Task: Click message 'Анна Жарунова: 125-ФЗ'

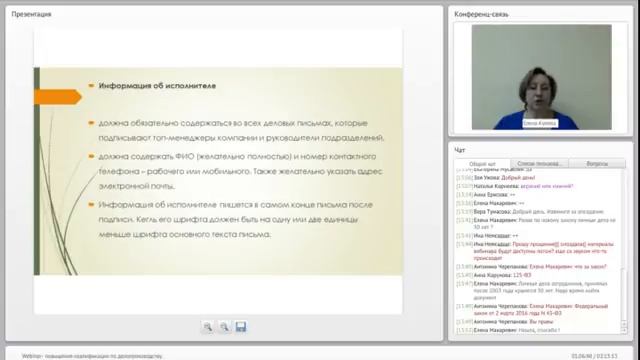Action: pos(494,275)
